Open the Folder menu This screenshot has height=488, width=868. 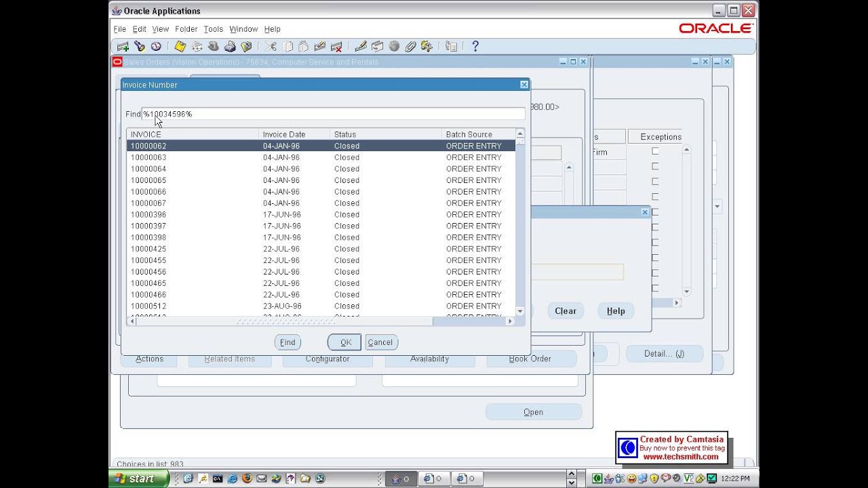[x=186, y=29]
